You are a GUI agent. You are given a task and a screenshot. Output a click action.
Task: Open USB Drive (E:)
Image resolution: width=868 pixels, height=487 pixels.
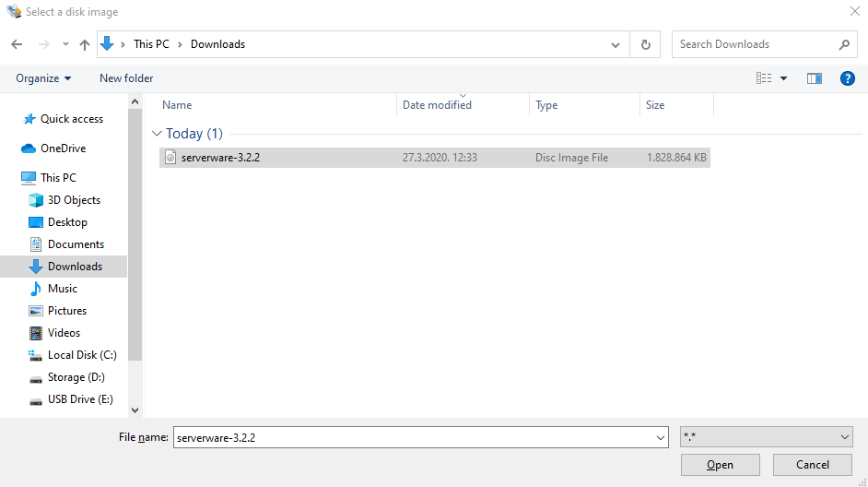(x=80, y=399)
